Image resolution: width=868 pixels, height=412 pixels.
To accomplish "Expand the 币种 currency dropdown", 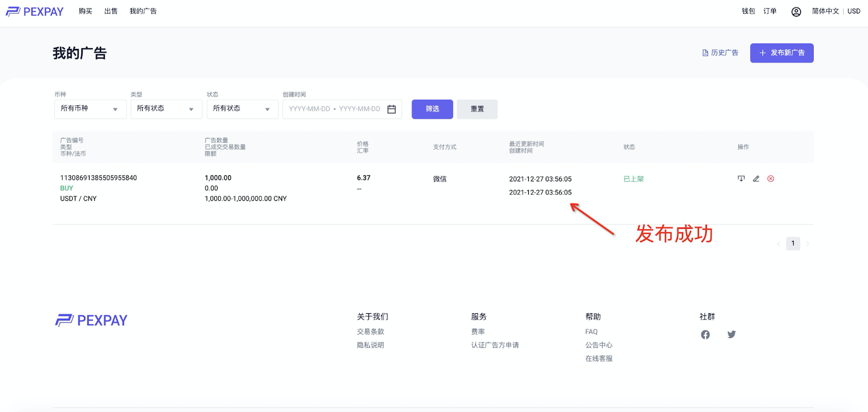I will [90, 109].
